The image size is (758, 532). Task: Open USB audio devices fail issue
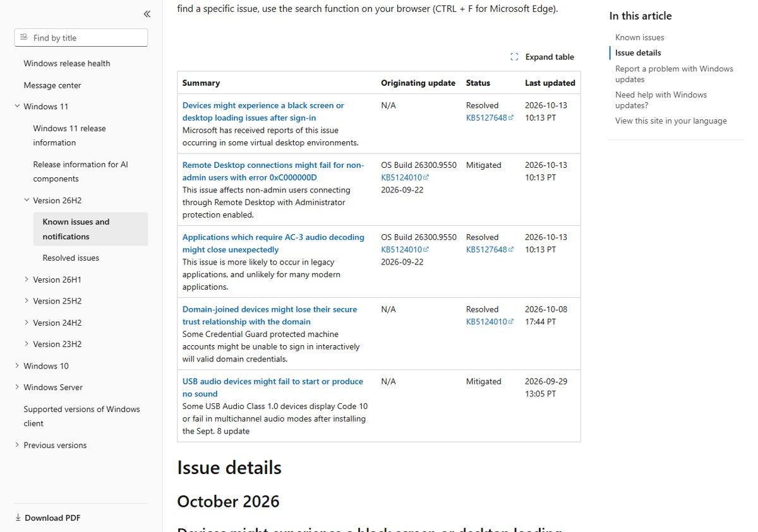click(x=273, y=387)
